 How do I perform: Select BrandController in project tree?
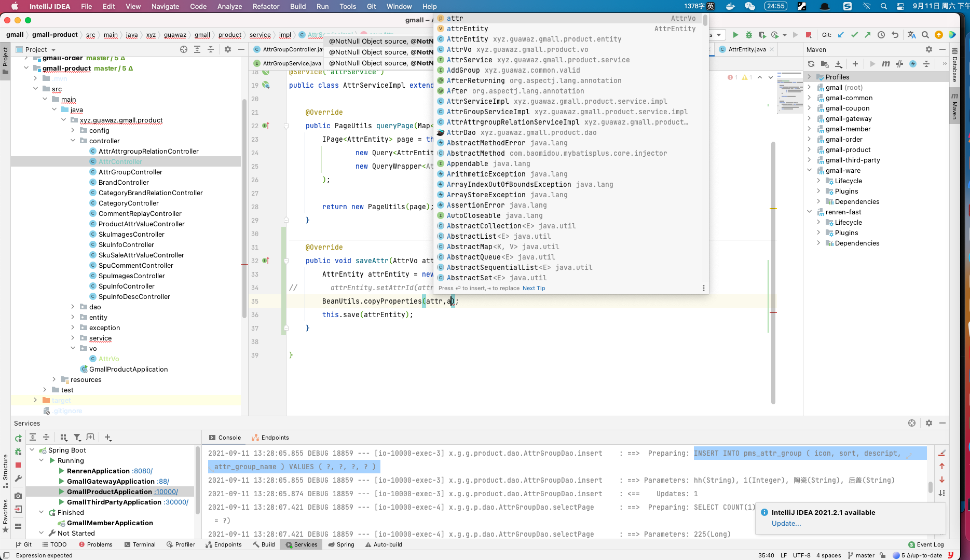coord(124,182)
